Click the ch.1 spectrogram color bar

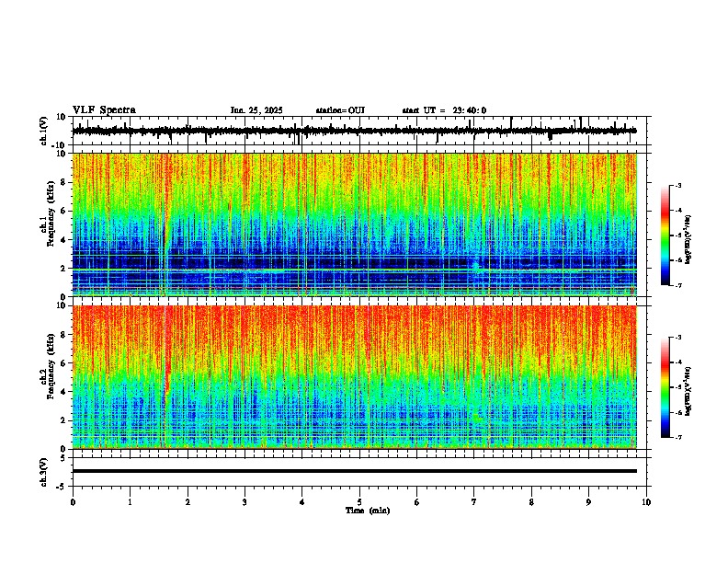(665, 236)
